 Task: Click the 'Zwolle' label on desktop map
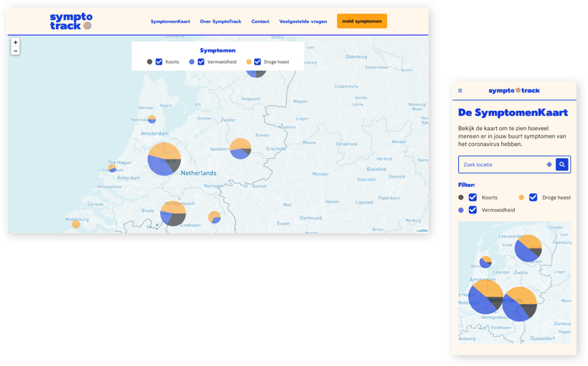(x=228, y=120)
